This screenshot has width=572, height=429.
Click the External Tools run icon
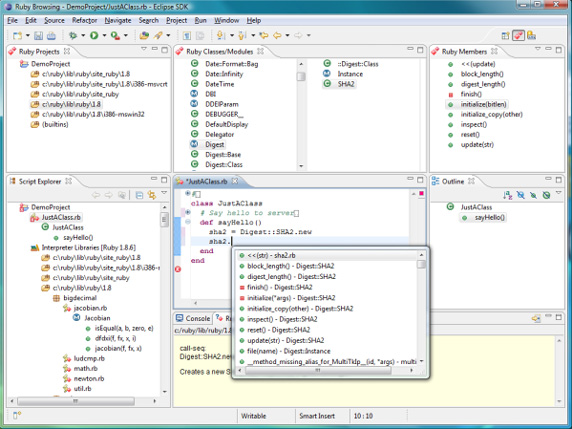coord(115,35)
